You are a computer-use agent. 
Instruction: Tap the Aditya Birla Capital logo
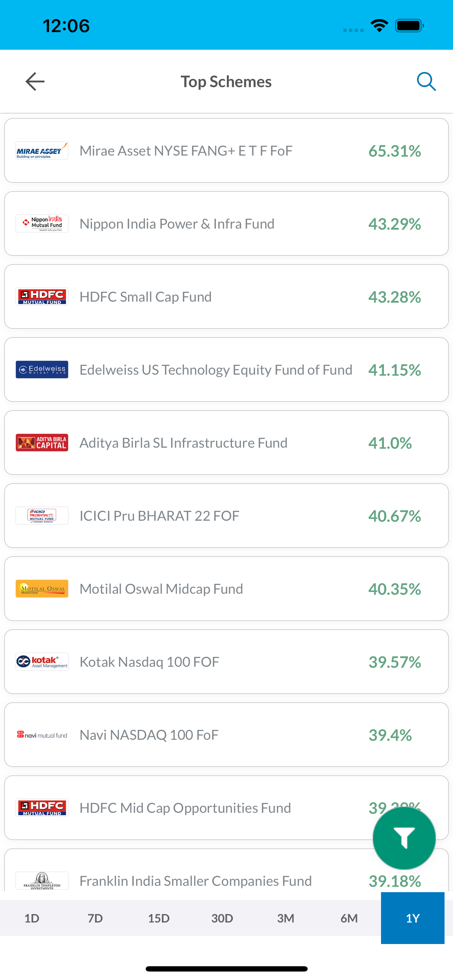(42, 443)
